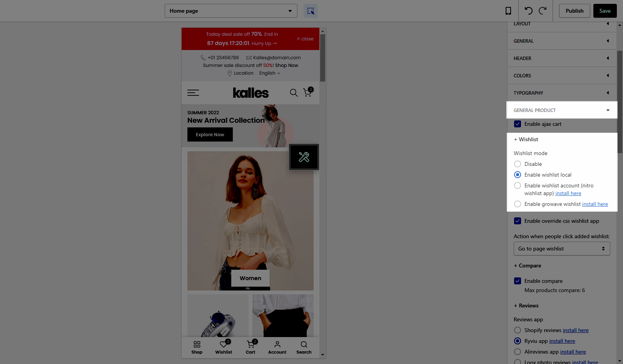Open Alireviews install here link
The image size is (623, 364).
coord(573,352)
